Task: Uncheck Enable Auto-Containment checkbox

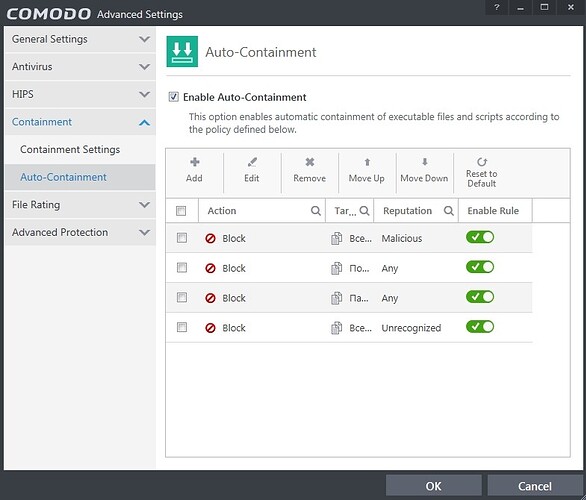Action: (x=173, y=97)
